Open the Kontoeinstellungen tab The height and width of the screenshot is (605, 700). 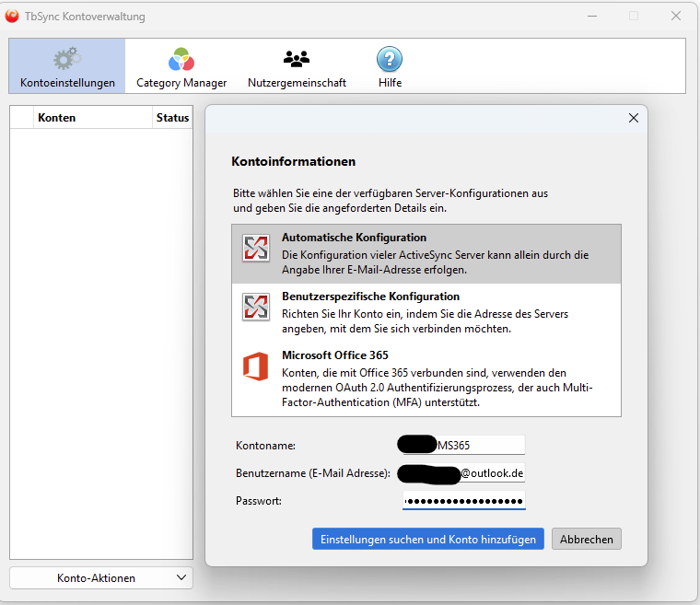point(67,66)
